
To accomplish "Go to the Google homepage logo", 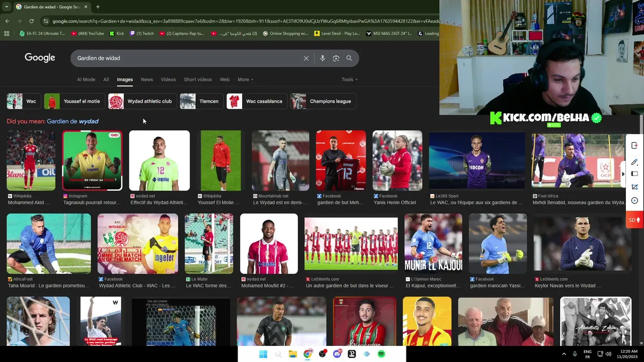I will [x=40, y=58].
